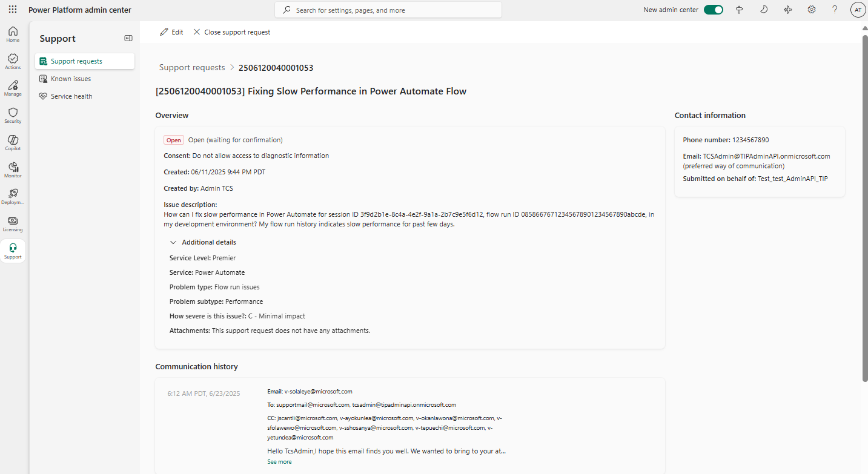Viewport: 868px width, 474px height.
Task: Focus the search for settings and pages box
Action: pyautogui.click(x=388, y=10)
